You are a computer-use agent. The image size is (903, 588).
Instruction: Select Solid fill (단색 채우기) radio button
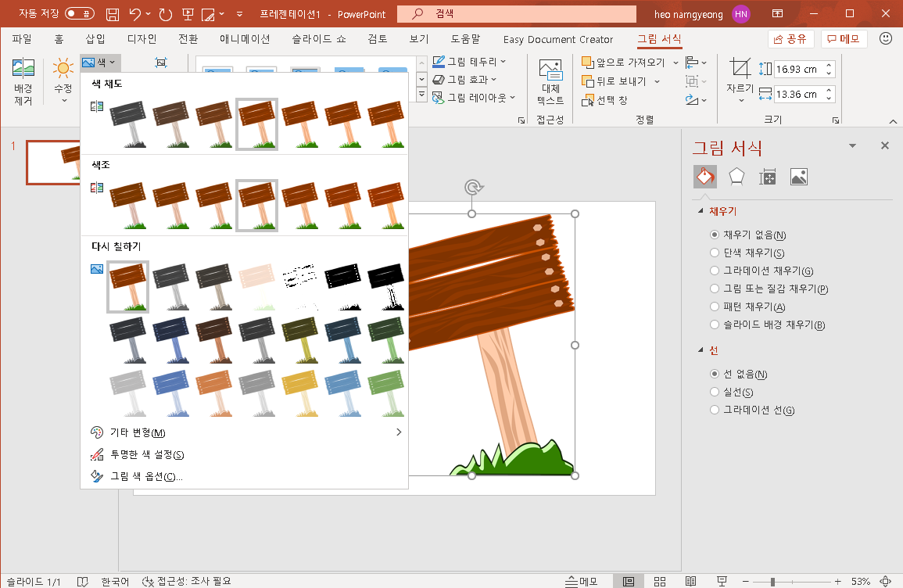(x=715, y=253)
